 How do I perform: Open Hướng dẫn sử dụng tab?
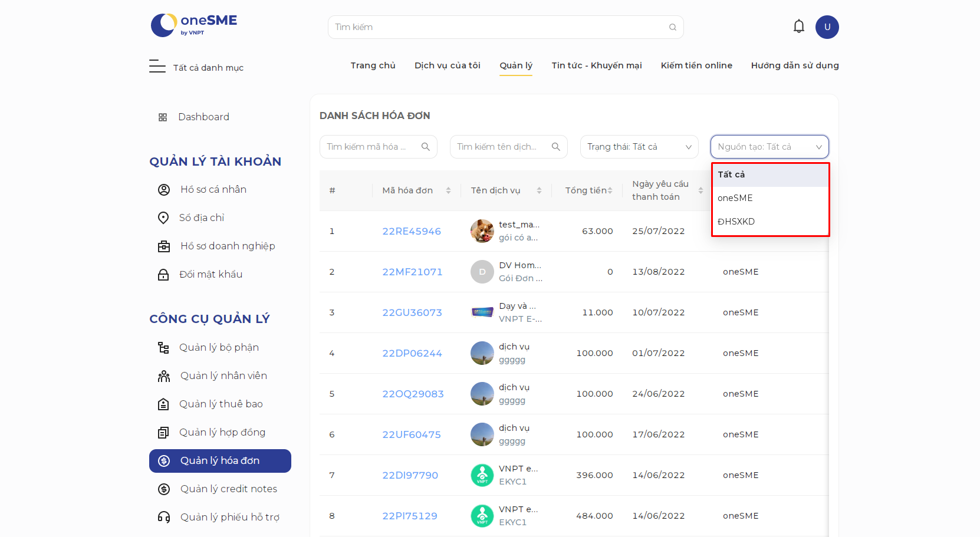[795, 65]
